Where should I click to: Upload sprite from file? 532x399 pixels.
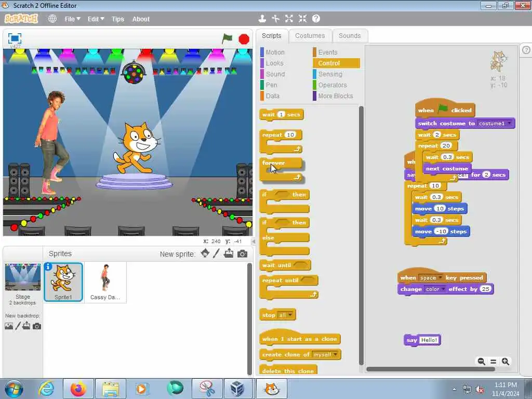tap(229, 254)
